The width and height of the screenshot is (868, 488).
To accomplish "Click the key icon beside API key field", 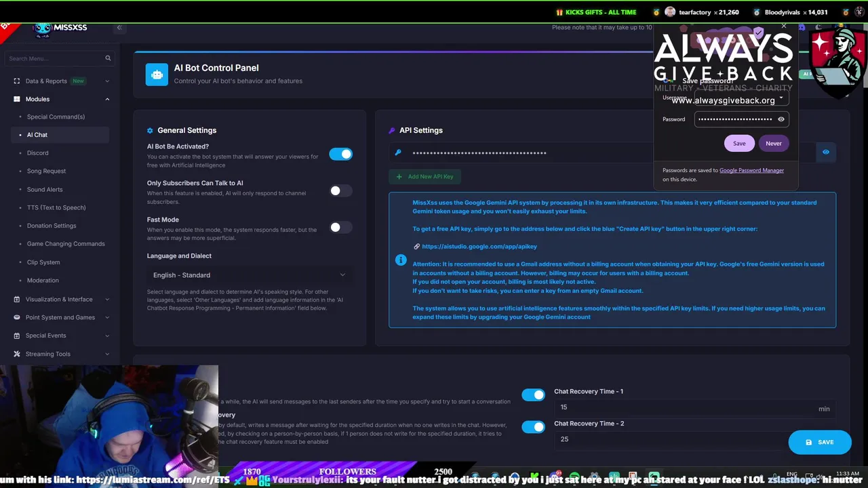I will click(398, 152).
